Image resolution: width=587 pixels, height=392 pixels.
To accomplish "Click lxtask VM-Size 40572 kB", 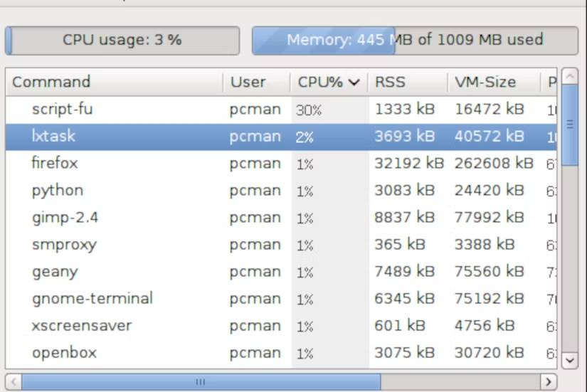I will coord(490,137).
